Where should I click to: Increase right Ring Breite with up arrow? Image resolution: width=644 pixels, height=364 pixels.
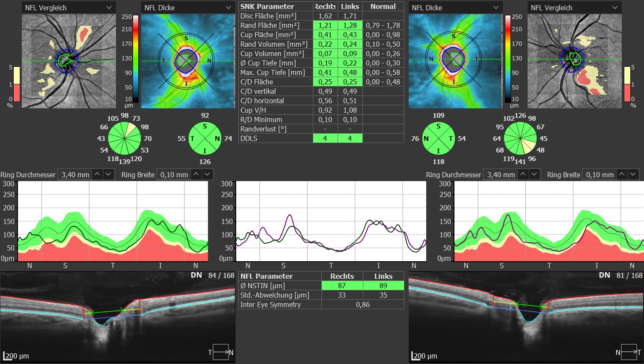pyautogui.click(x=622, y=174)
